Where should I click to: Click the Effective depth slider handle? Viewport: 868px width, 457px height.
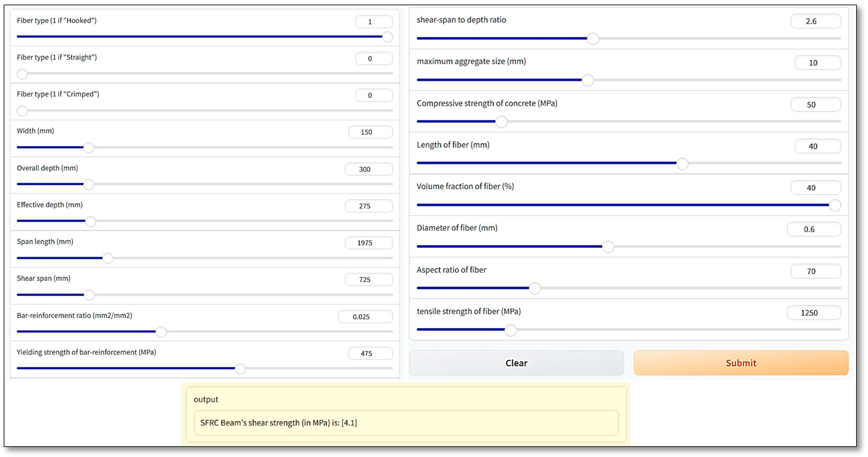tap(90, 221)
